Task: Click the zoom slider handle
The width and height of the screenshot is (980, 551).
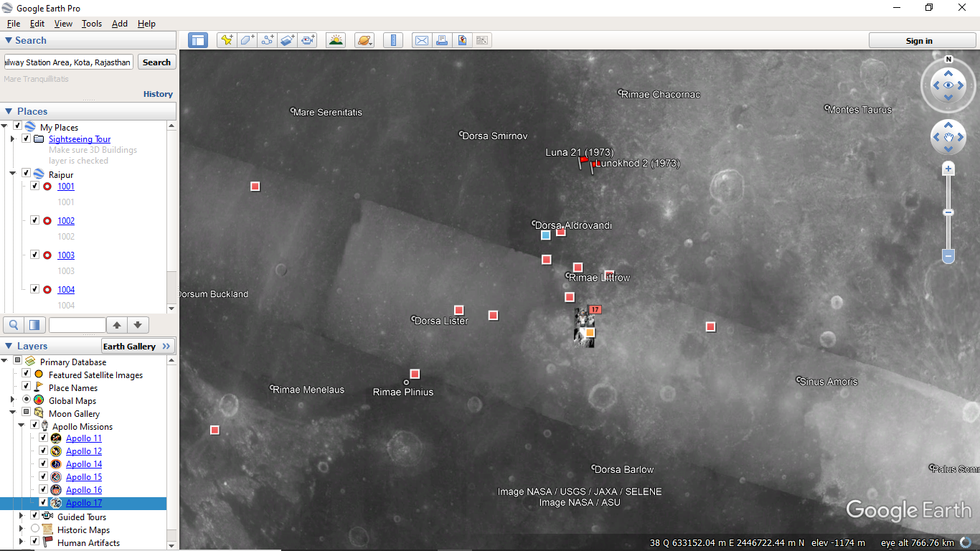Action: click(948, 212)
